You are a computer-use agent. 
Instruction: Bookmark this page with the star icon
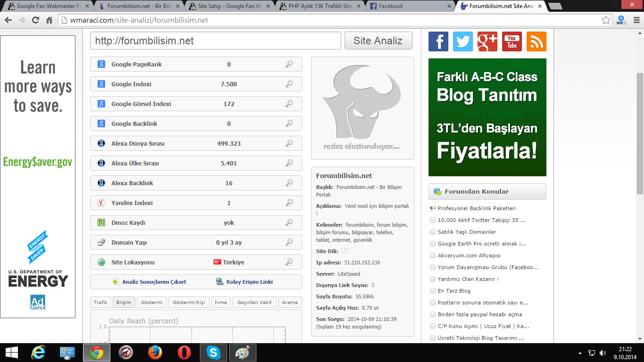(x=606, y=20)
